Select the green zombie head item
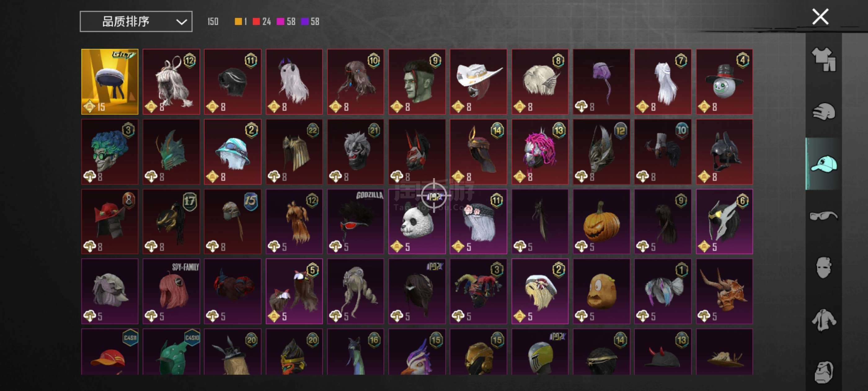 [417, 82]
